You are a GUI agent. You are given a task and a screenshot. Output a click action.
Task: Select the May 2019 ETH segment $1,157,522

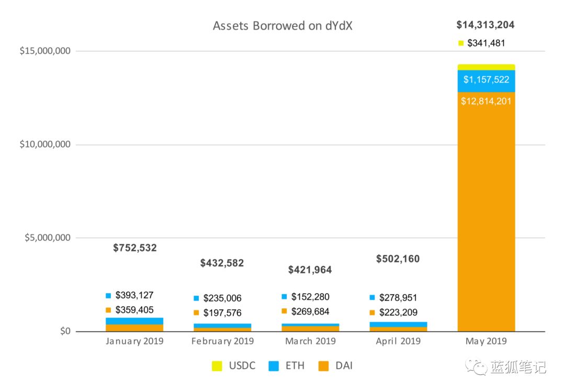(486, 81)
